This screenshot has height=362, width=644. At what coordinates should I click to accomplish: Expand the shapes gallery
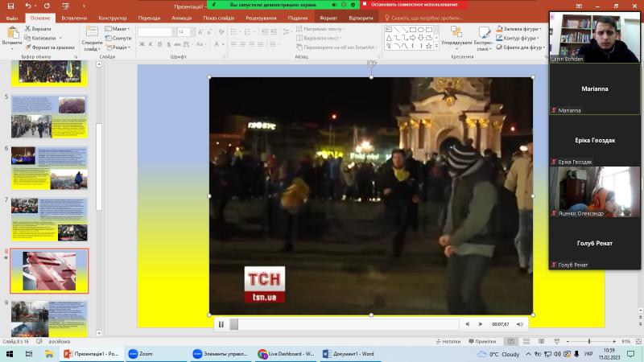click(436, 47)
